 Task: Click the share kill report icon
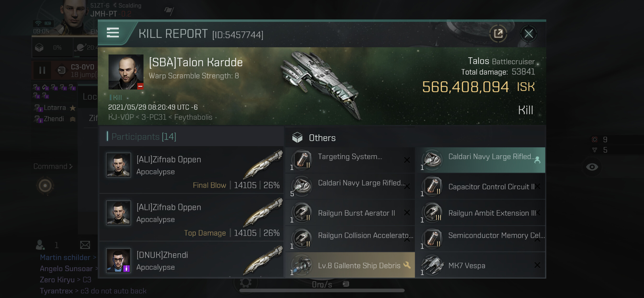click(498, 34)
